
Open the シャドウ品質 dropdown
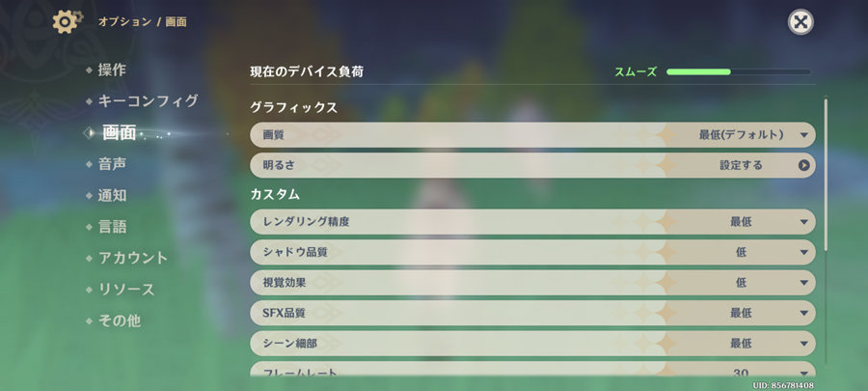click(x=532, y=253)
